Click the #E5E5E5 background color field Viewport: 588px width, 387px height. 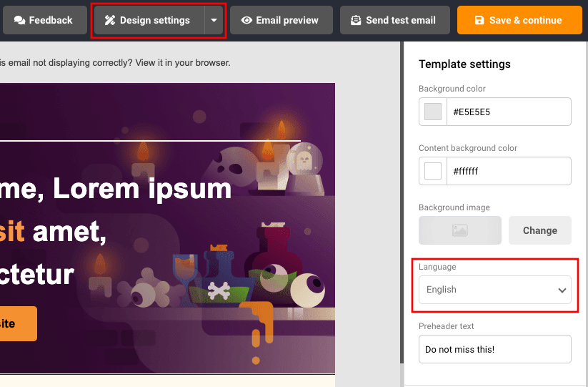coord(509,112)
